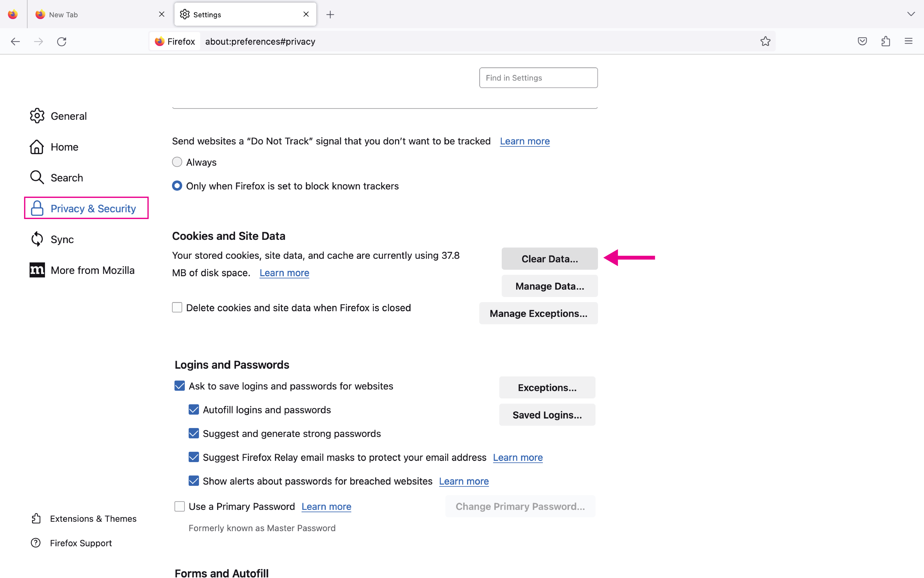Click the Firefox Support question mark icon
This screenshot has height=578, width=924.
36,543
